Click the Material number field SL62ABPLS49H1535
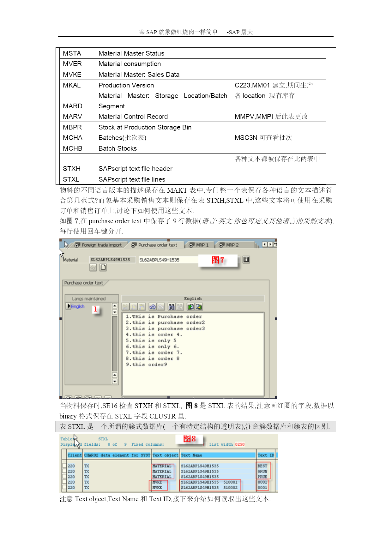392x554 pixels. (112, 260)
